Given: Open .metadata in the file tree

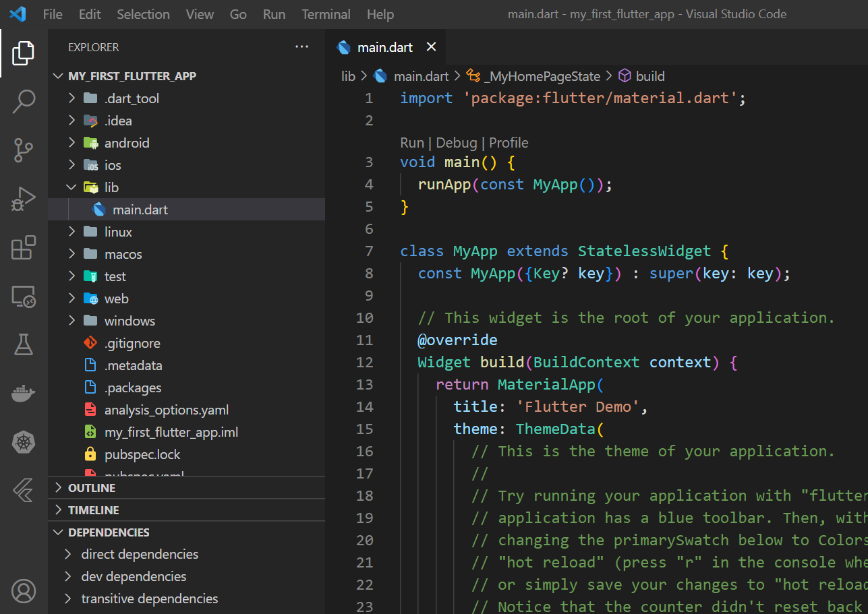Looking at the screenshot, I should pos(186,365).
